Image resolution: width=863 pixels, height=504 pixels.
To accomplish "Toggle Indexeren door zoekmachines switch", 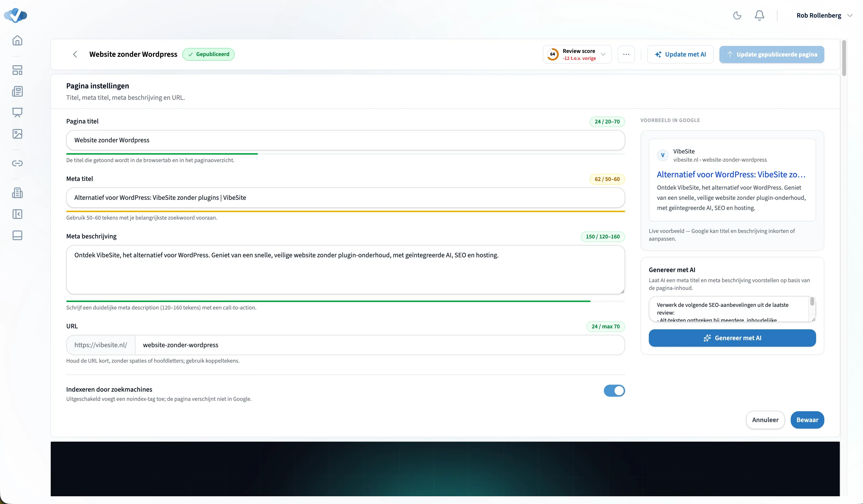I will [614, 391].
